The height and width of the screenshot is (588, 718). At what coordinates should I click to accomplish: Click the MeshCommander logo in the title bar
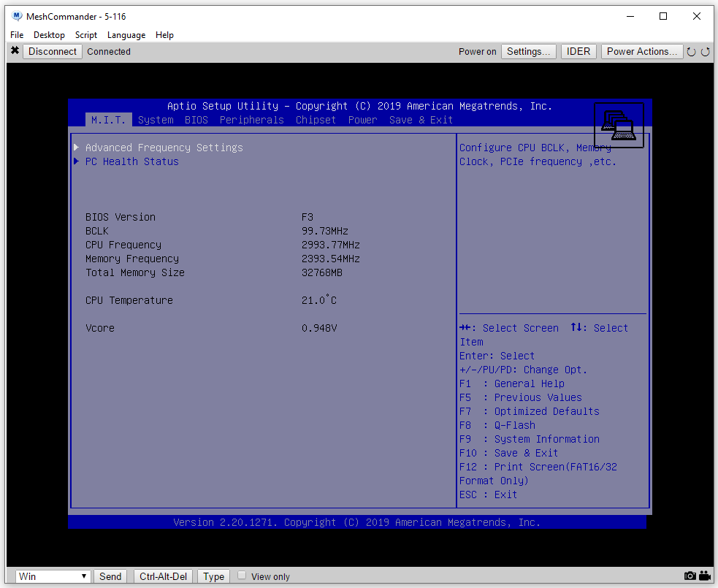(18, 16)
